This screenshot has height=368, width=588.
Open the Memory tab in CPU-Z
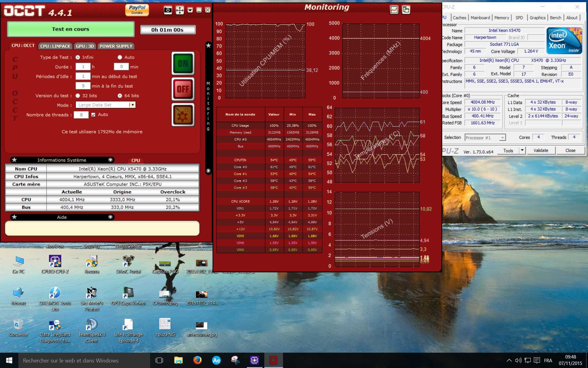[501, 18]
